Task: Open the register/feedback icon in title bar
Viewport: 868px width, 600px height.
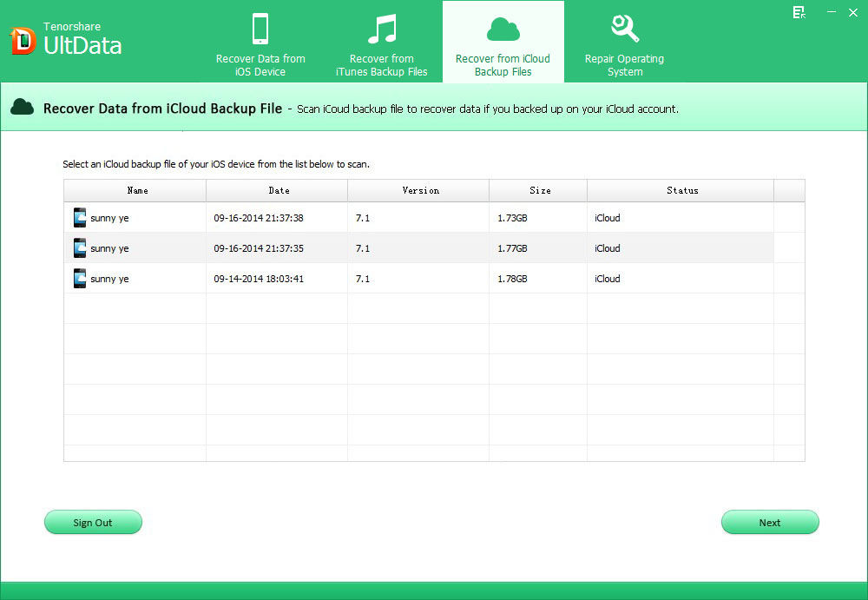Action: [x=799, y=13]
